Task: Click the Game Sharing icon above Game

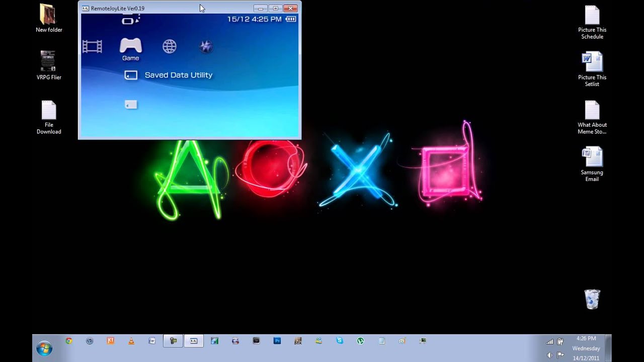Action: pos(130,20)
